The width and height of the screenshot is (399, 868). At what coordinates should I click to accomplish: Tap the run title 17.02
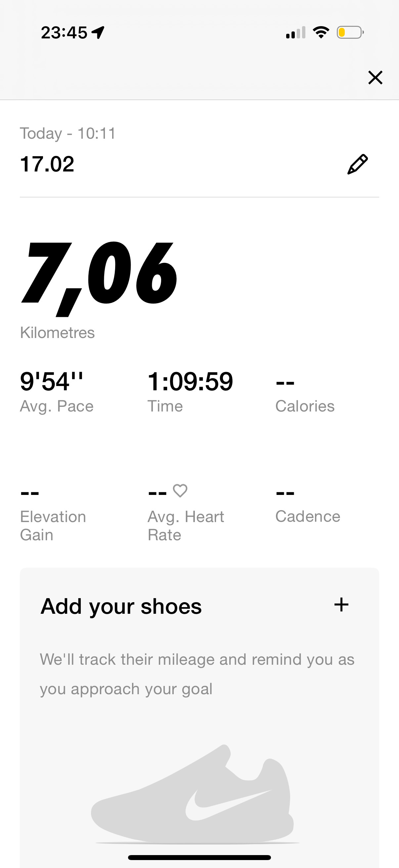[x=47, y=164]
